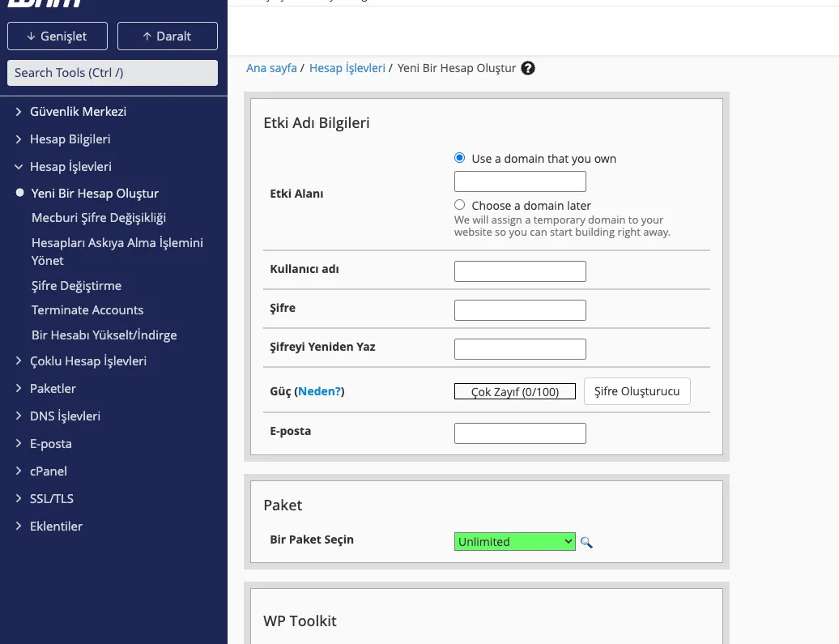The image size is (839, 644).
Task: Open Şifre Değiştirme in sidebar
Action: click(76, 286)
